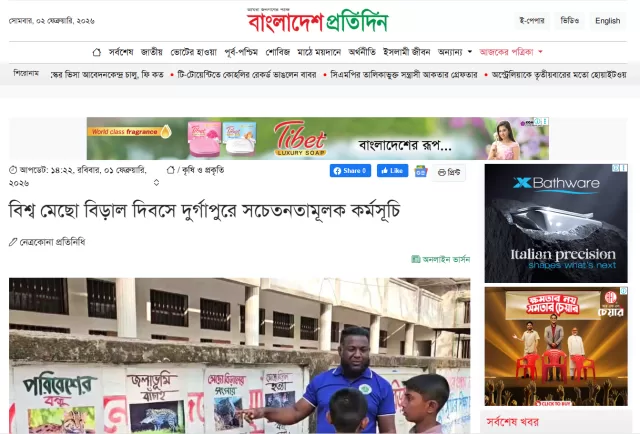Close the Bathware ad using its corner icon
640x434 pixels.
624,168
